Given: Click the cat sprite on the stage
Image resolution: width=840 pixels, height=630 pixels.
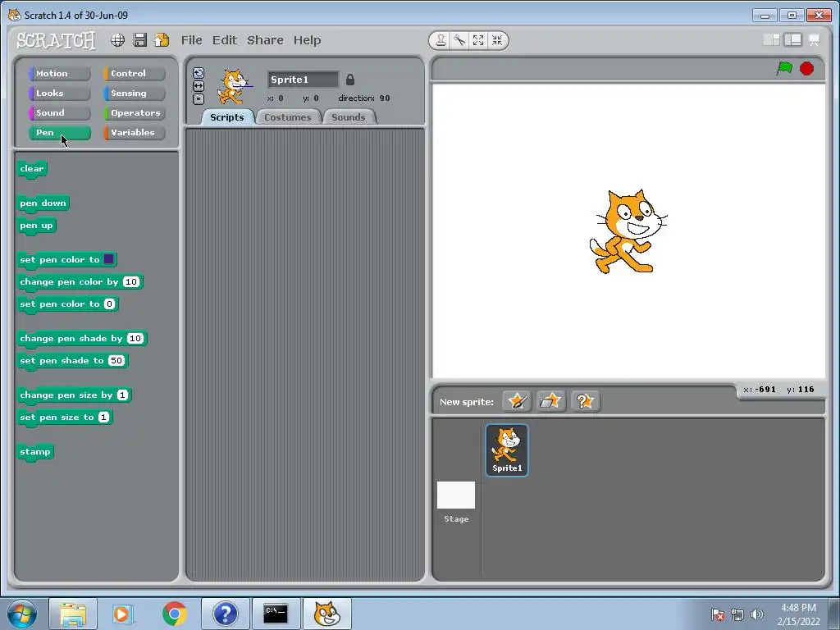Looking at the screenshot, I should point(628,231).
